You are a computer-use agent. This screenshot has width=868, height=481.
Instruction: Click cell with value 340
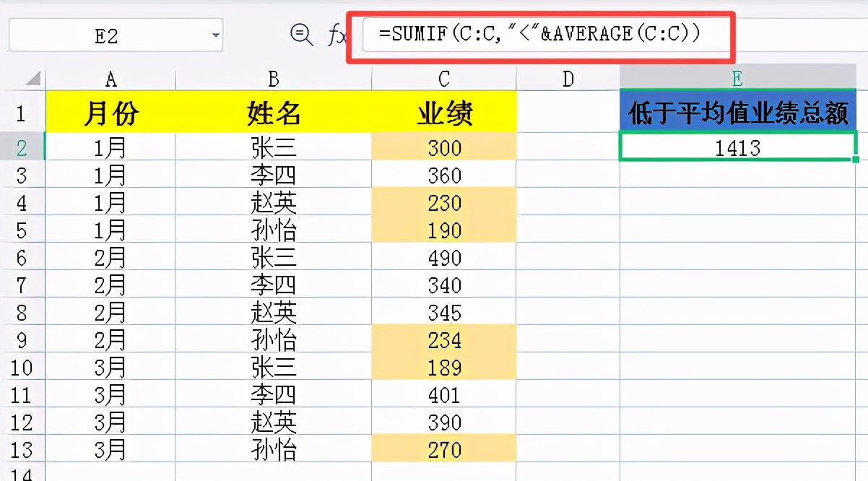pyautogui.click(x=444, y=285)
